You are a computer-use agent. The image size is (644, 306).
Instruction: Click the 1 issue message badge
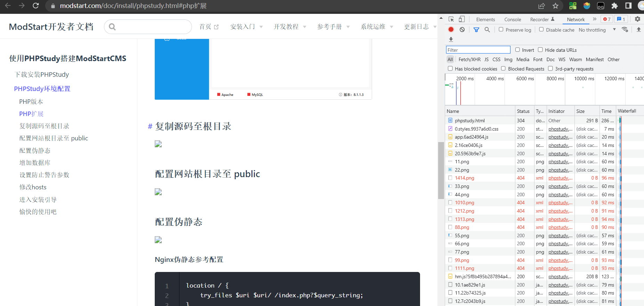(621, 19)
